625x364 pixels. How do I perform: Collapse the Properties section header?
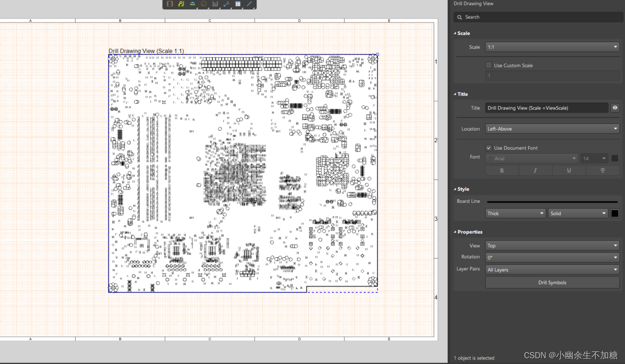point(470,232)
